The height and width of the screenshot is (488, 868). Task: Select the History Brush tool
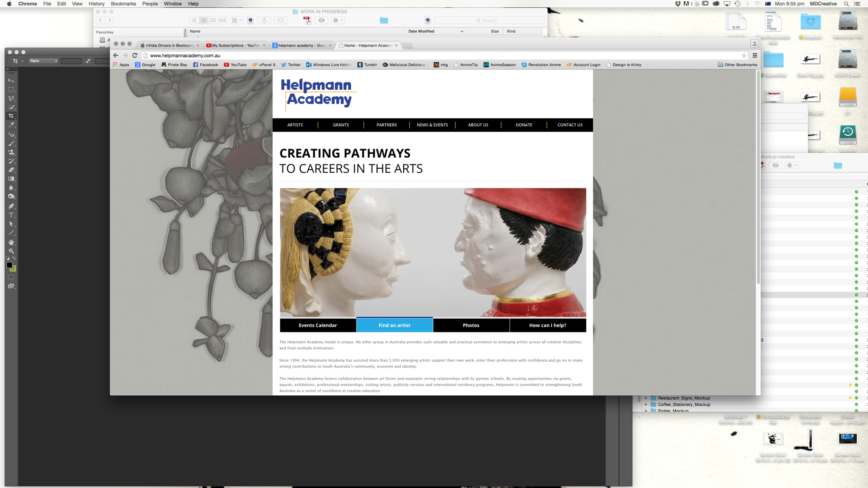point(11,161)
